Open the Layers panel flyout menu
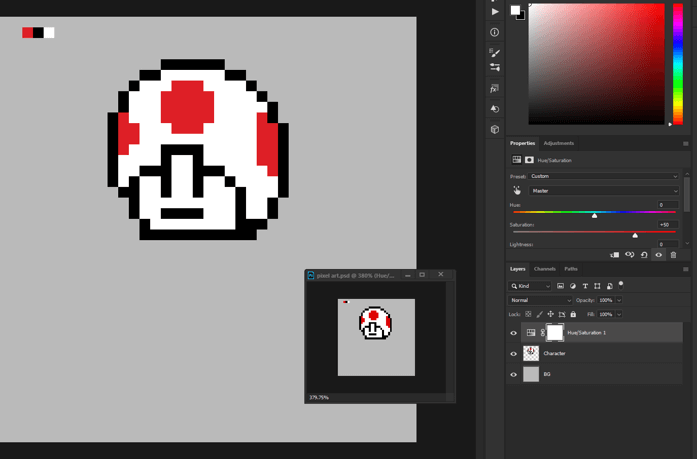The width and height of the screenshot is (698, 460). (686, 269)
